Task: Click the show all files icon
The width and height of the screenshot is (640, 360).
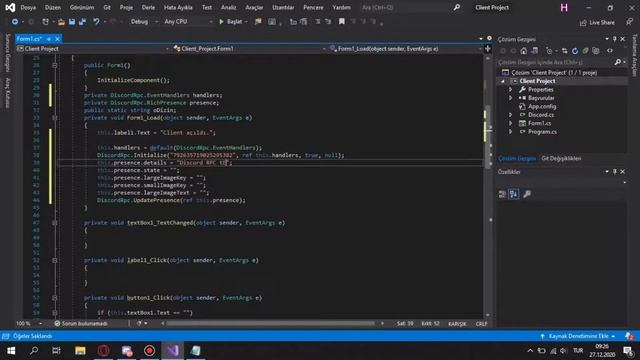Action: click(x=596, y=51)
